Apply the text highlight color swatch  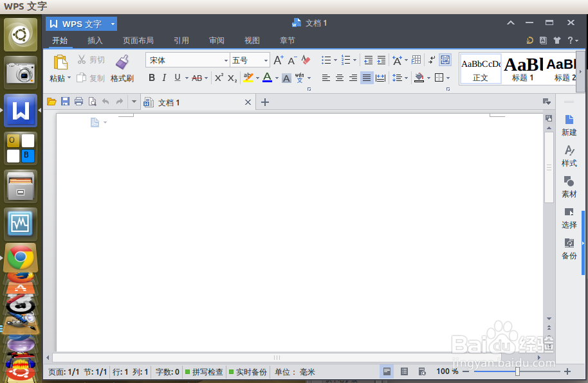tap(248, 78)
